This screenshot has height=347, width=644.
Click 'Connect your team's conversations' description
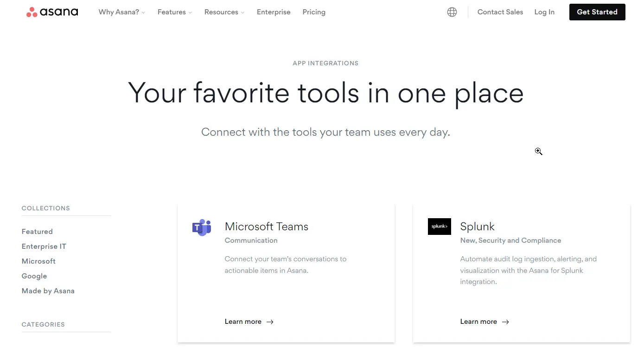pyautogui.click(x=286, y=265)
